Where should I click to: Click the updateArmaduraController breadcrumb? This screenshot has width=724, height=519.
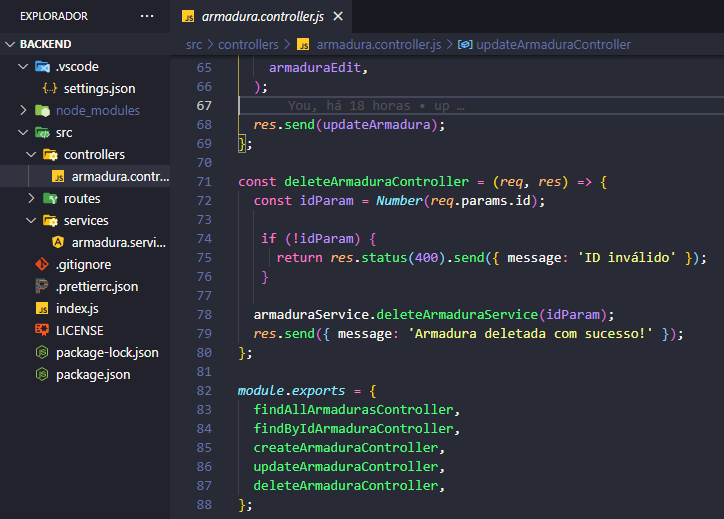(553, 44)
